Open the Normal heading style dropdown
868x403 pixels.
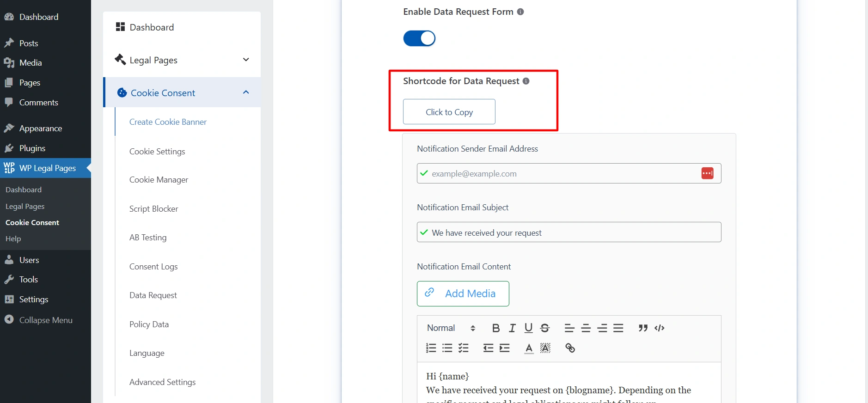[x=451, y=328]
